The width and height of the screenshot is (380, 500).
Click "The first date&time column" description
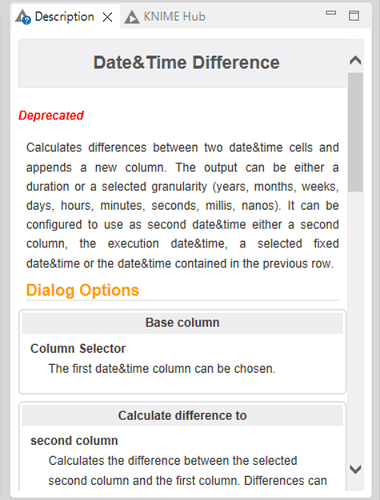162,369
